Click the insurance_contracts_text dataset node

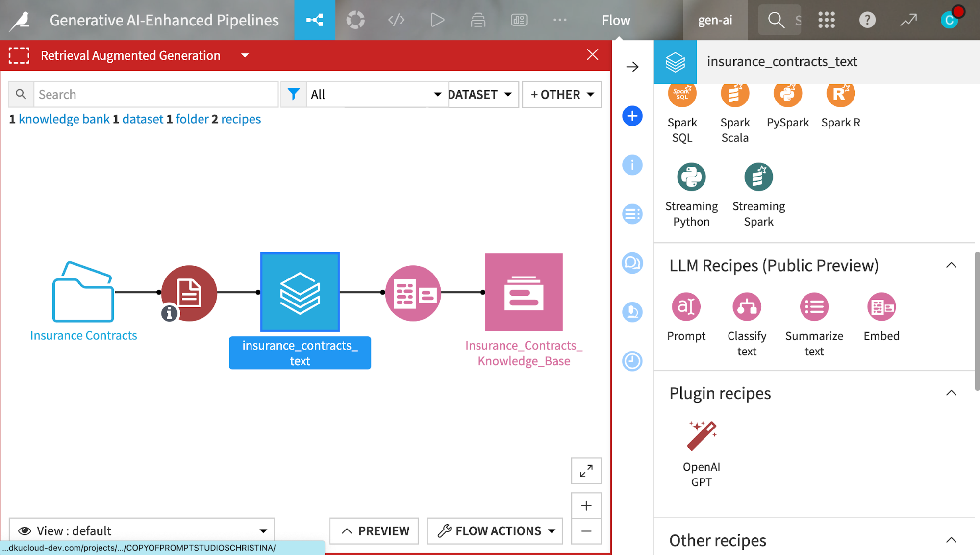[x=300, y=292]
